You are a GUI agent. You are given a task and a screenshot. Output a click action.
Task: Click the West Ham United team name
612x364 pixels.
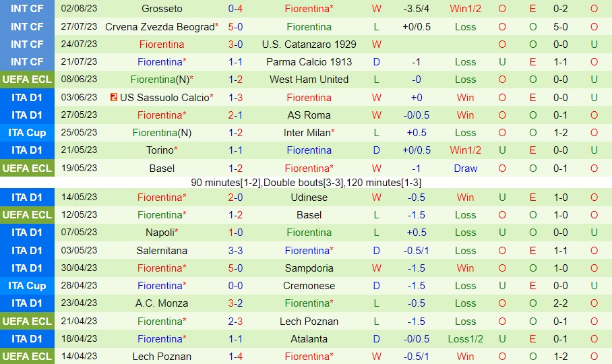[x=309, y=80]
